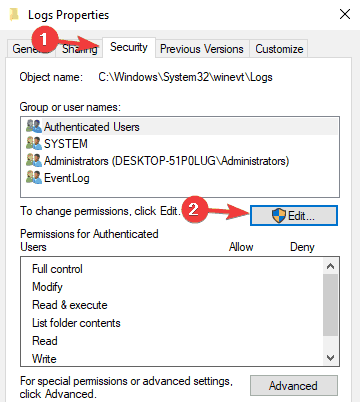Click the Logs folder icon in title bar
The width and height of the screenshot is (360, 402).
pos(14,15)
